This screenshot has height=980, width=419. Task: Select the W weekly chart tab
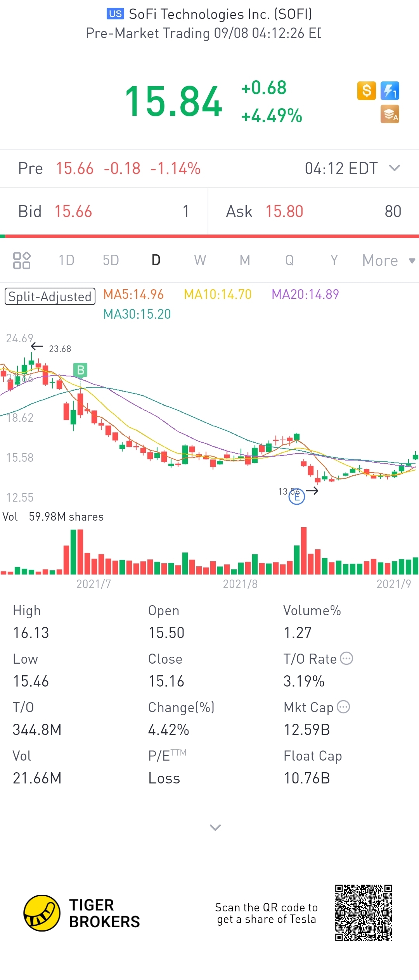point(200,260)
